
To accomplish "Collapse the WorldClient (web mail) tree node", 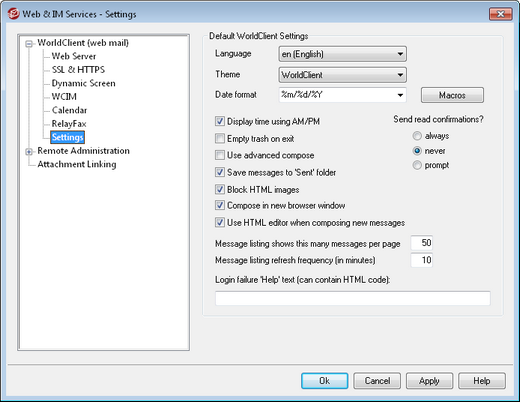I will point(29,44).
